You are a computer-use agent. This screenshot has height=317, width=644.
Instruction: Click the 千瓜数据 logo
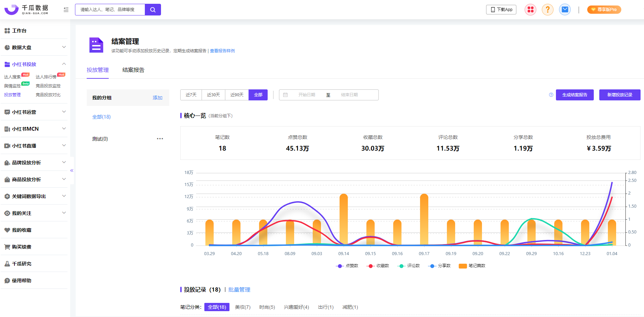click(x=26, y=10)
